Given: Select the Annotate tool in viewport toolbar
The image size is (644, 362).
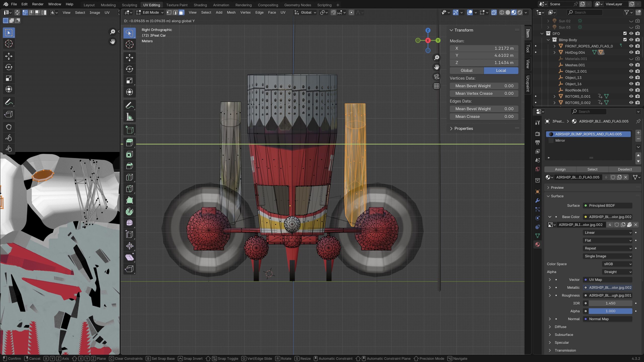Looking at the screenshot, I should click(129, 105).
